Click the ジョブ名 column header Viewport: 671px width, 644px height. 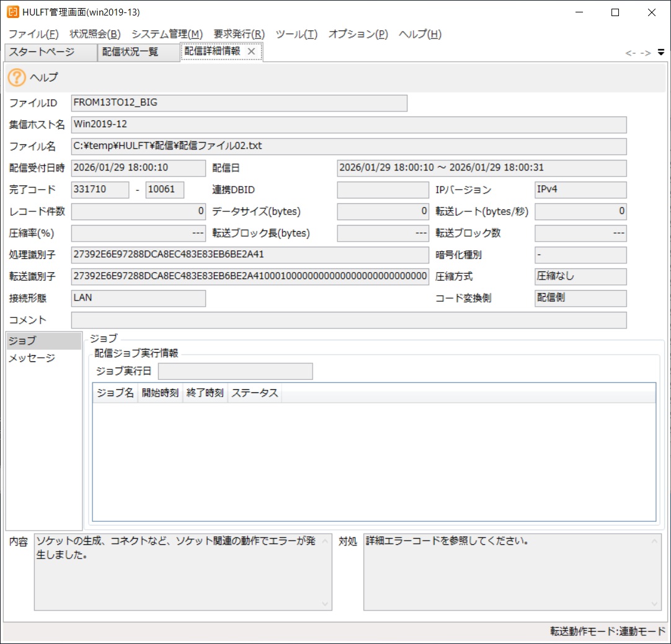click(x=115, y=394)
